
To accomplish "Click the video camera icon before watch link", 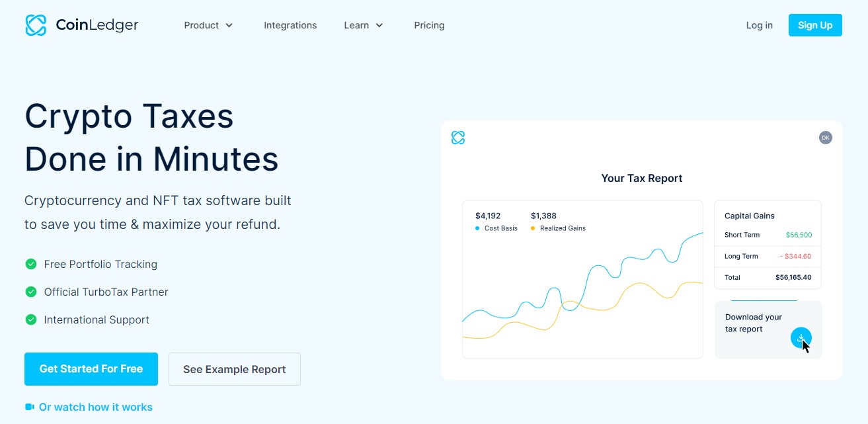I will click(28, 407).
